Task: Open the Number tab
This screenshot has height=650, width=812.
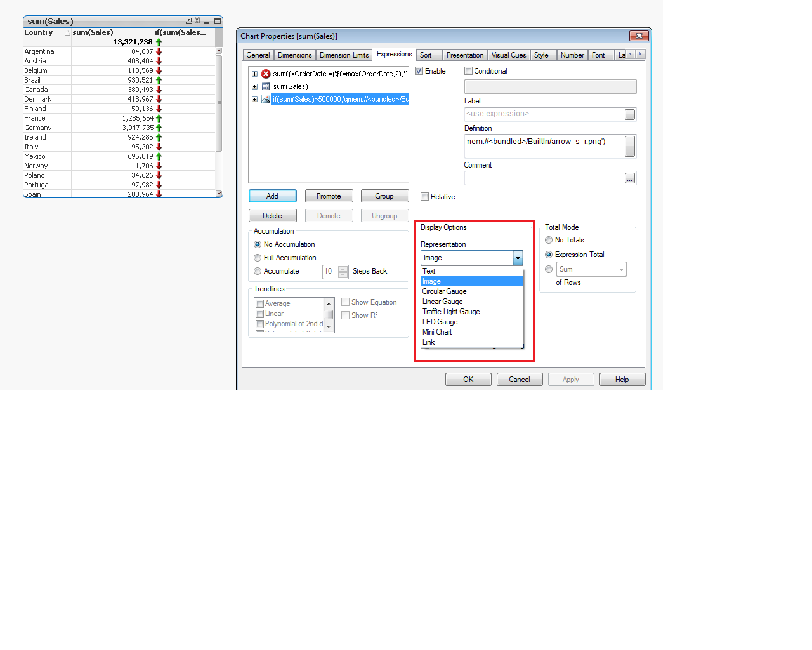Action: pos(572,55)
